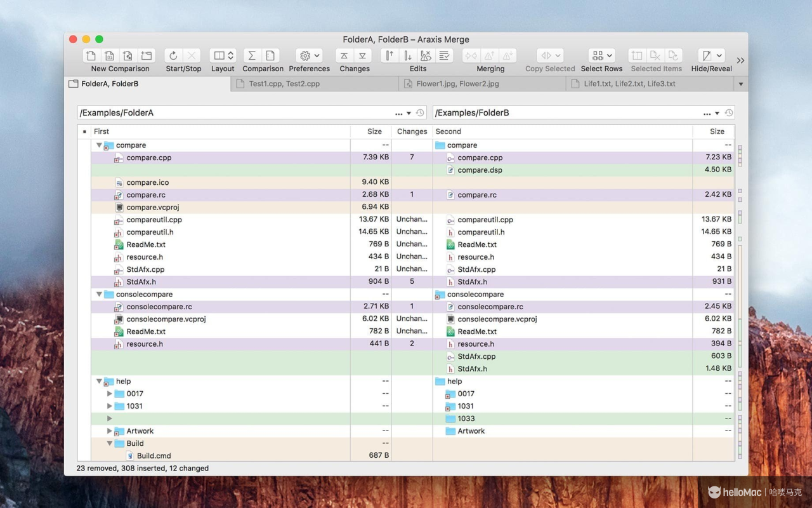Click the down-arrow icon in Edits group

(x=408, y=56)
